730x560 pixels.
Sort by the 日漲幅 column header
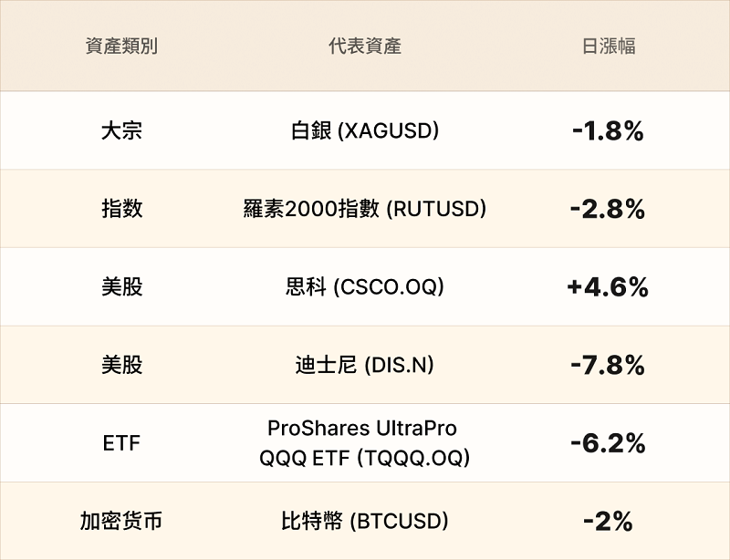click(608, 47)
